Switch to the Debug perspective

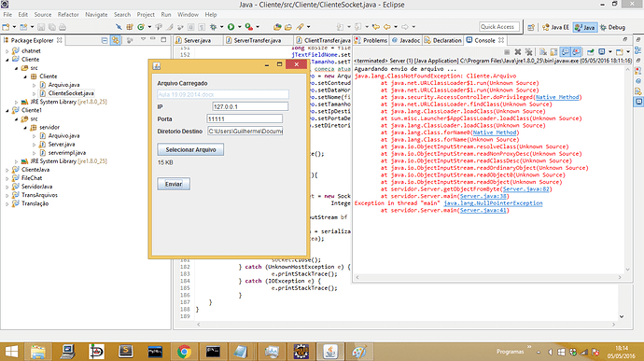pyautogui.click(x=612, y=27)
